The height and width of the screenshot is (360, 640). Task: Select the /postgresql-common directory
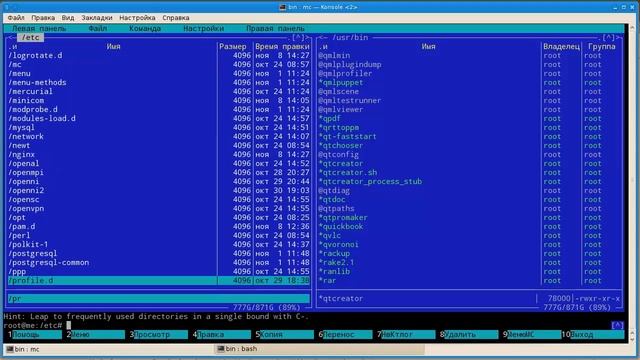(x=49, y=262)
